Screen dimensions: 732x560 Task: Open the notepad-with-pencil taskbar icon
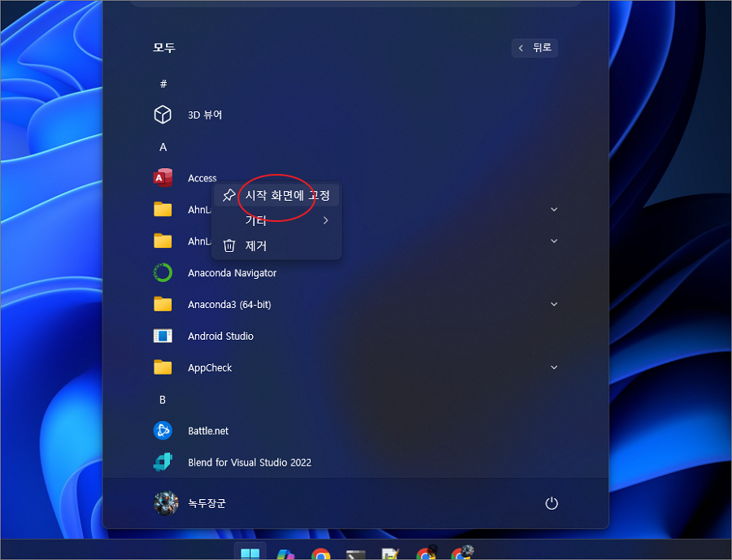pos(390,554)
